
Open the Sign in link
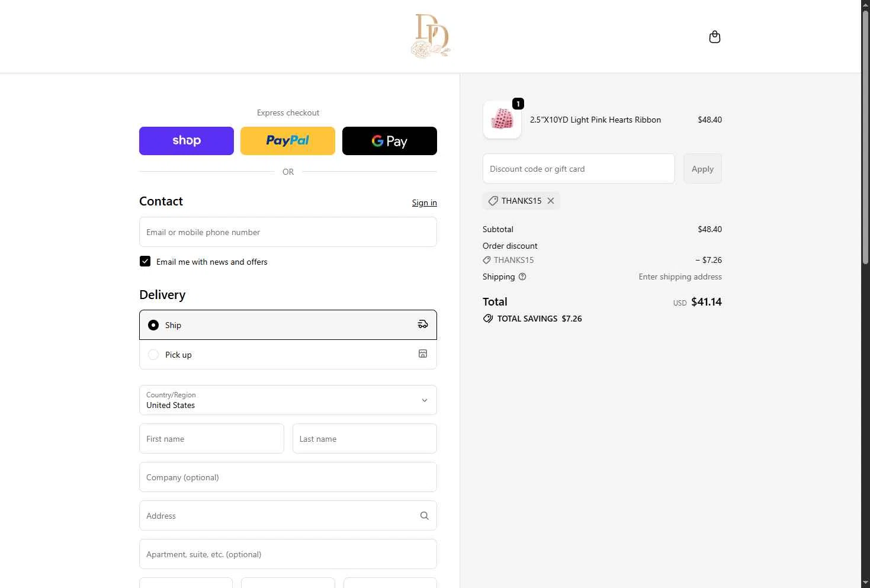coord(424,203)
